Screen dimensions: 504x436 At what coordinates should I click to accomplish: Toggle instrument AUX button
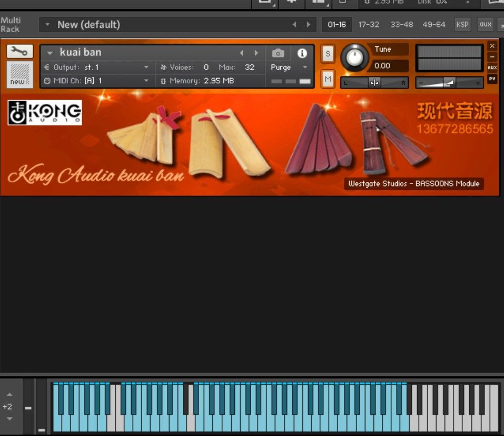(492, 67)
